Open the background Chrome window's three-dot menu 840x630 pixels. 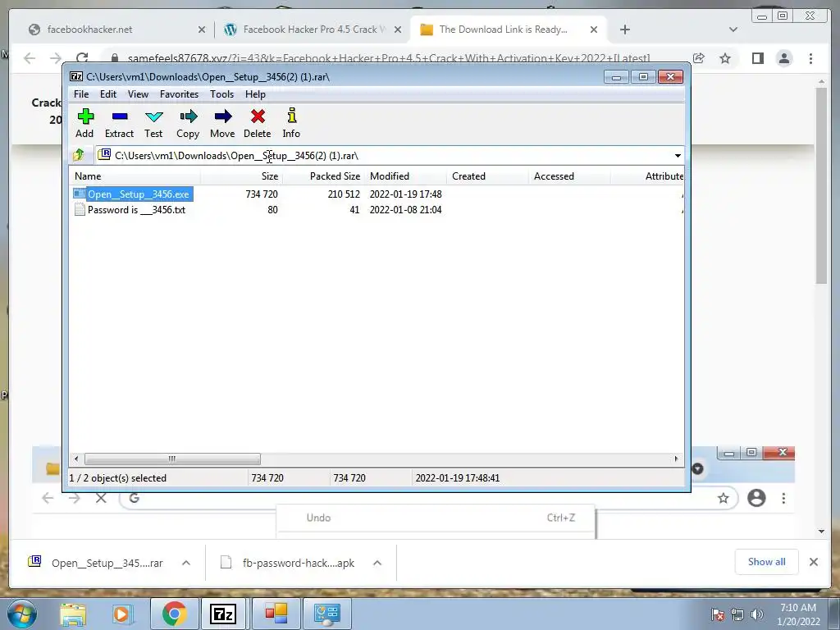coord(783,498)
